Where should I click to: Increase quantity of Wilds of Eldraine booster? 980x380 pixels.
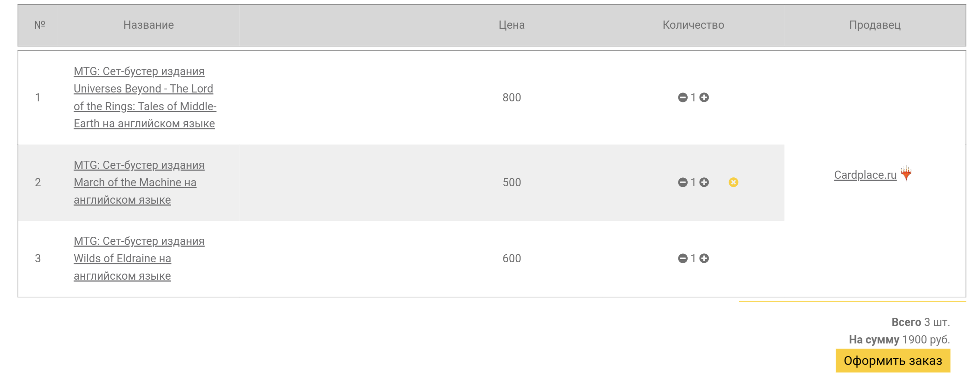(x=704, y=259)
